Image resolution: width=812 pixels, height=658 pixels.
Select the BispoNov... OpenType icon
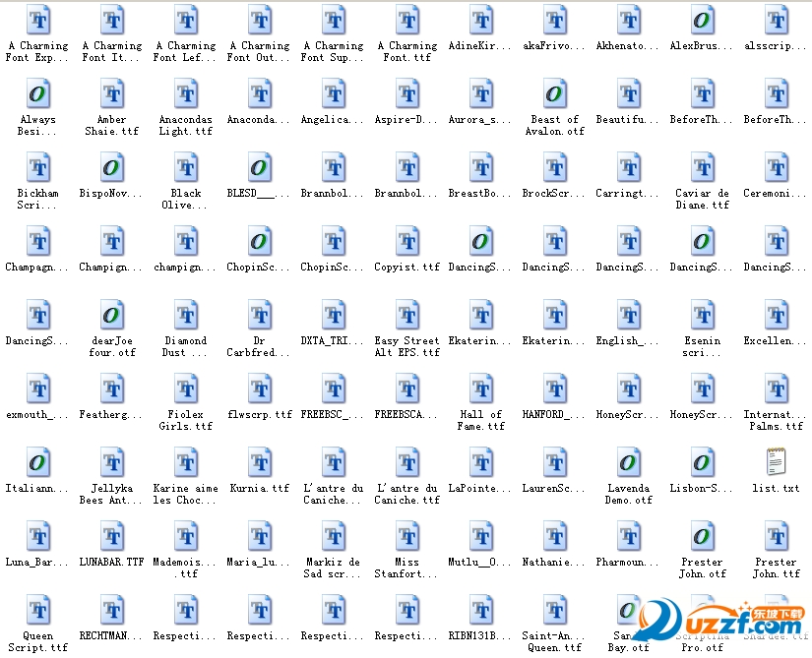pyautogui.click(x=112, y=167)
